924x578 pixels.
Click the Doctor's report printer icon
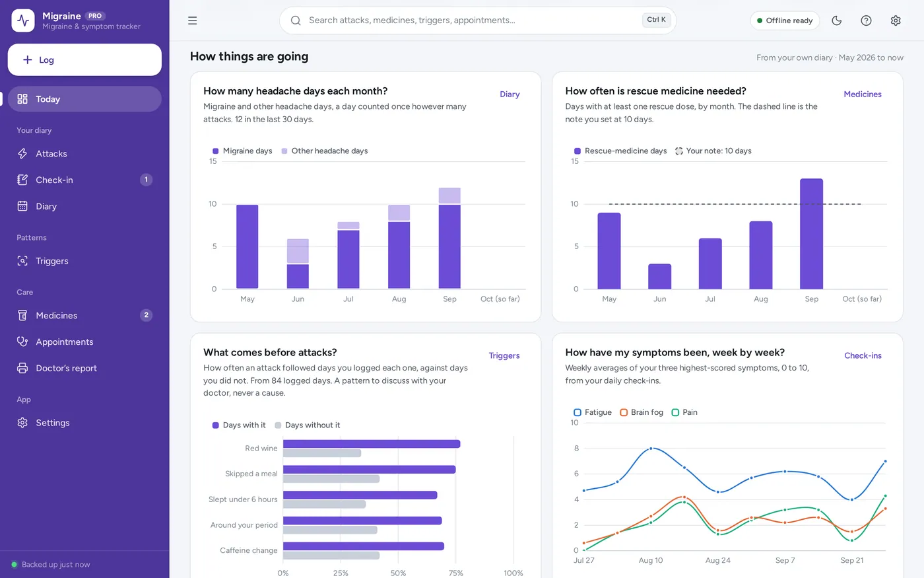pos(22,368)
